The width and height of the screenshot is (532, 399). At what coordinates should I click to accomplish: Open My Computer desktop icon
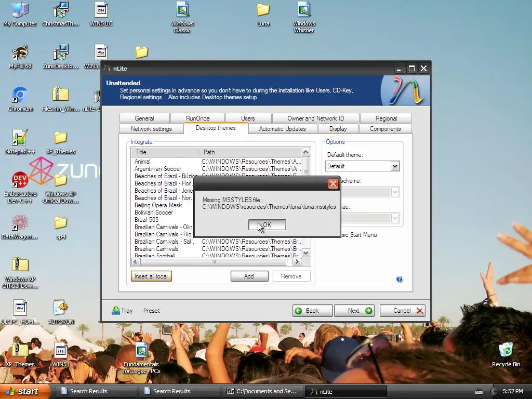[x=20, y=14]
